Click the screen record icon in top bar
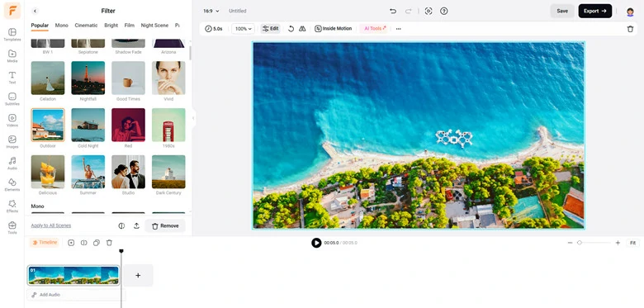 tap(429, 11)
